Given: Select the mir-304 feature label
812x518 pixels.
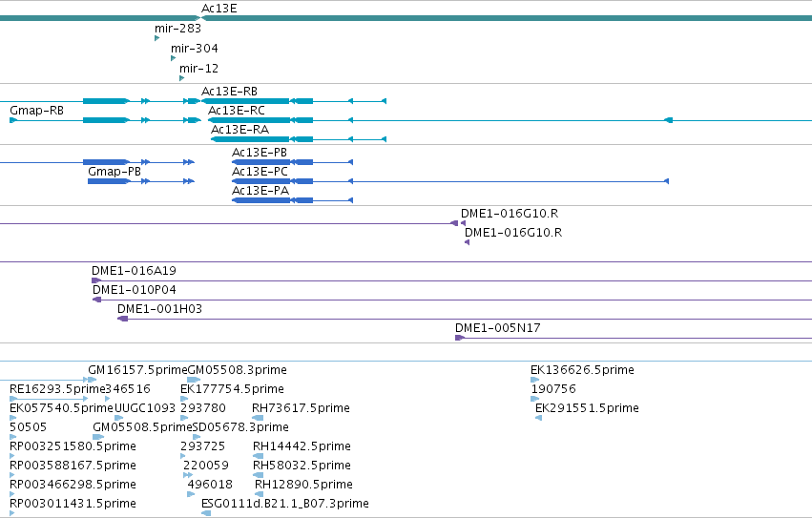Looking at the screenshot, I should click(195, 48).
